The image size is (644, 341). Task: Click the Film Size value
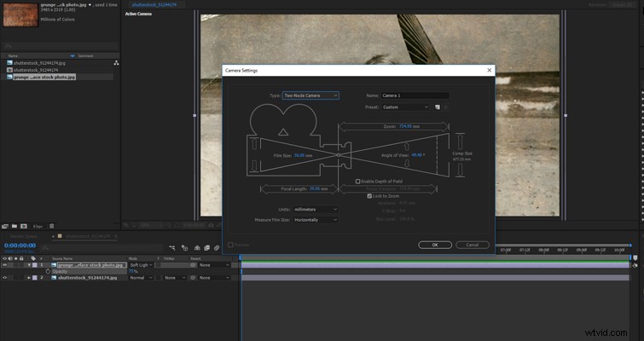[x=299, y=155]
